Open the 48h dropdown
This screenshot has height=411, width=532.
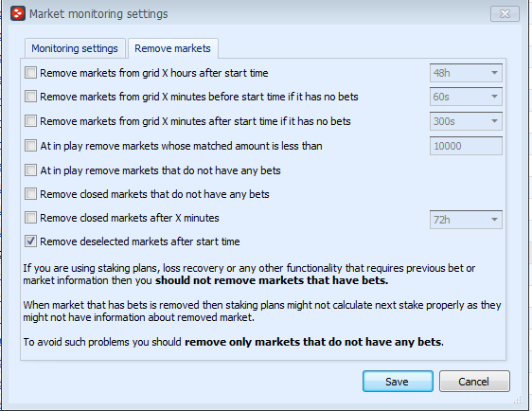(x=466, y=73)
